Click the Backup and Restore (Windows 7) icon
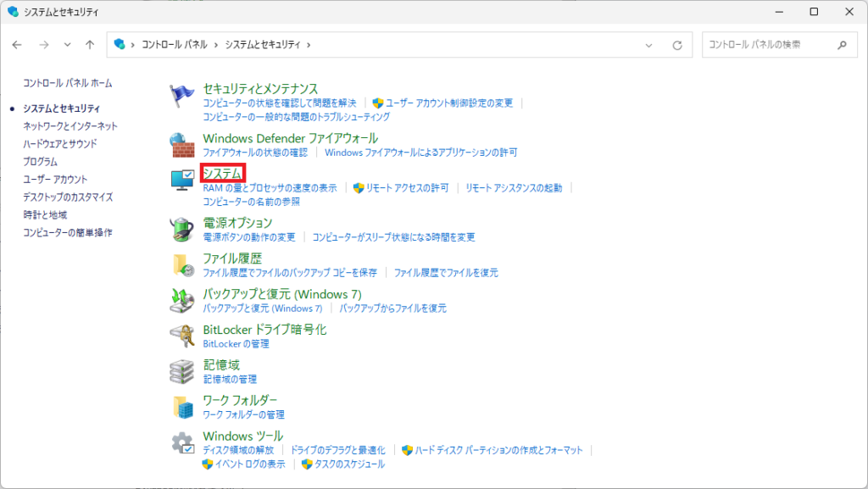 [182, 300]
